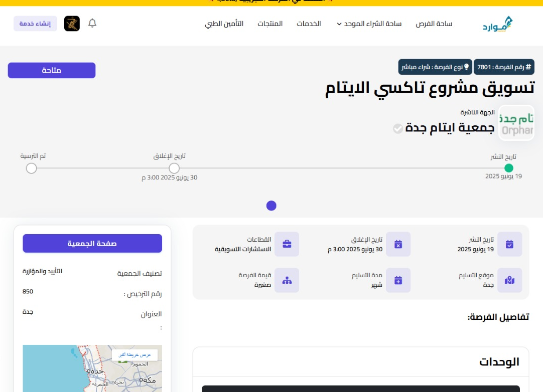Click عرض خريطة أكبر link on map
This screenshot has height=392, width=543.
tap(134, 355)
